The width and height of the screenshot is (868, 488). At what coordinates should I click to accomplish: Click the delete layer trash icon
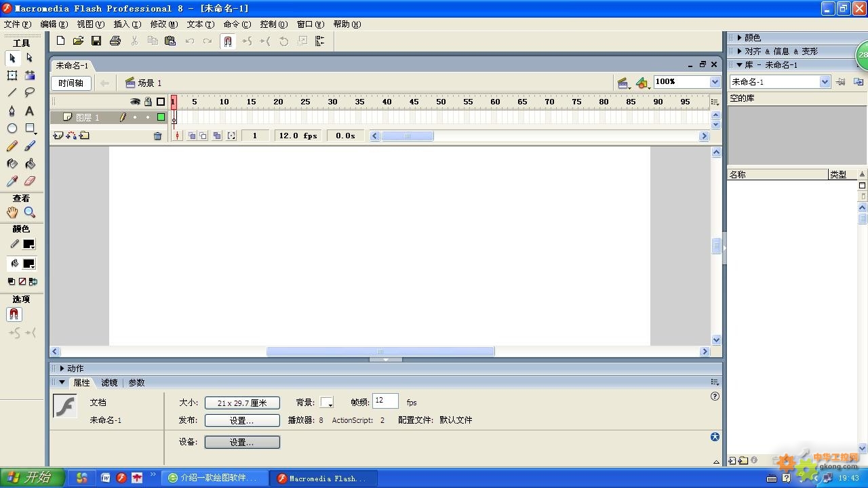(157, 136)
